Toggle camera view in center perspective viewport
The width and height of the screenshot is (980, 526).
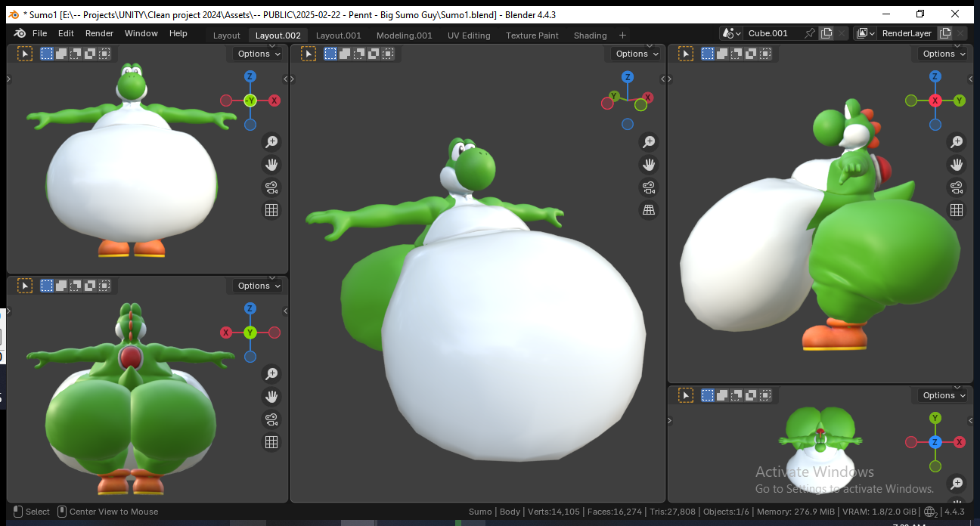648,187
